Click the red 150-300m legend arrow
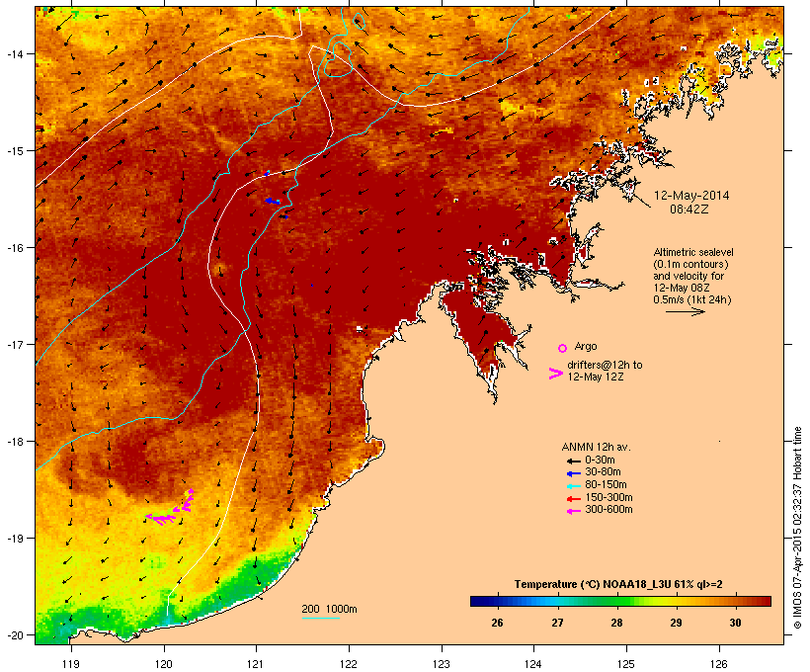Screen dimensions: 810x672 [573, 499]
